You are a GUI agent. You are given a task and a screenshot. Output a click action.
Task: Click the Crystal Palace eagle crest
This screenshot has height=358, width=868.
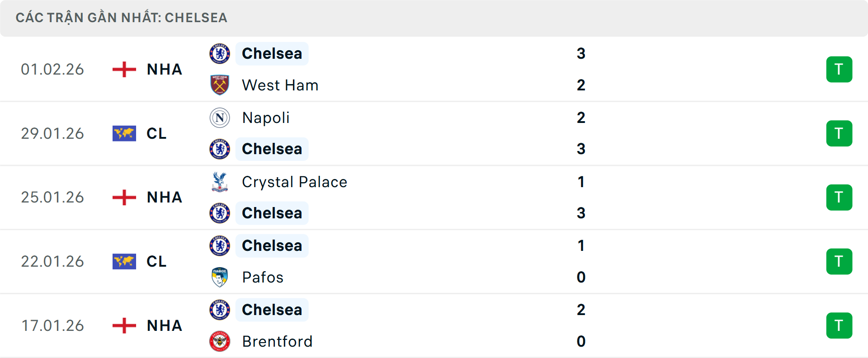(x=220, y=182)
